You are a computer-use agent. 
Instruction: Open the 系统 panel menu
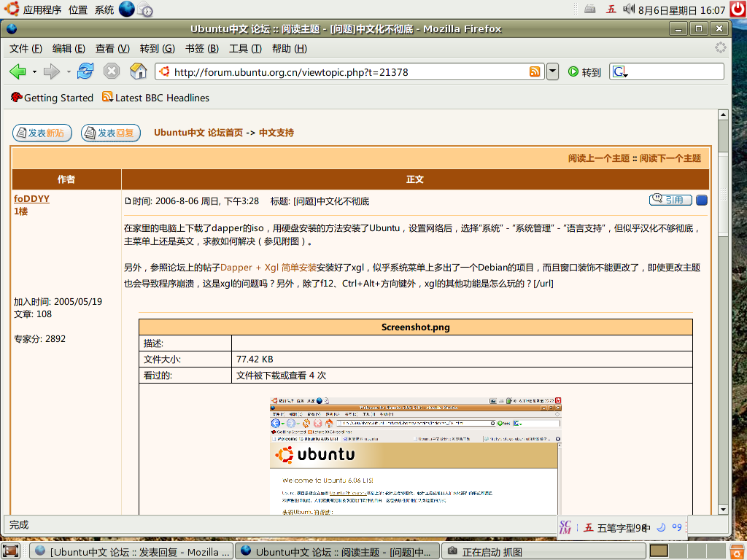click(104, 9)
